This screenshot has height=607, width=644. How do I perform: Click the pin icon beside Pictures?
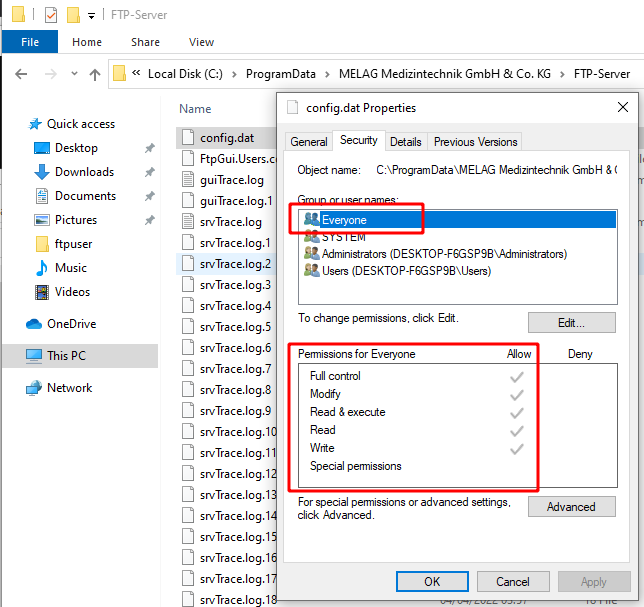point(150,220)
